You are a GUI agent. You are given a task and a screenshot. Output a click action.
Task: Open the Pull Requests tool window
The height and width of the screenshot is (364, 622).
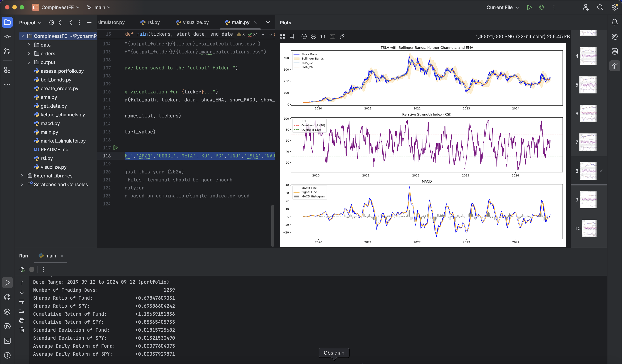point(7,51)
